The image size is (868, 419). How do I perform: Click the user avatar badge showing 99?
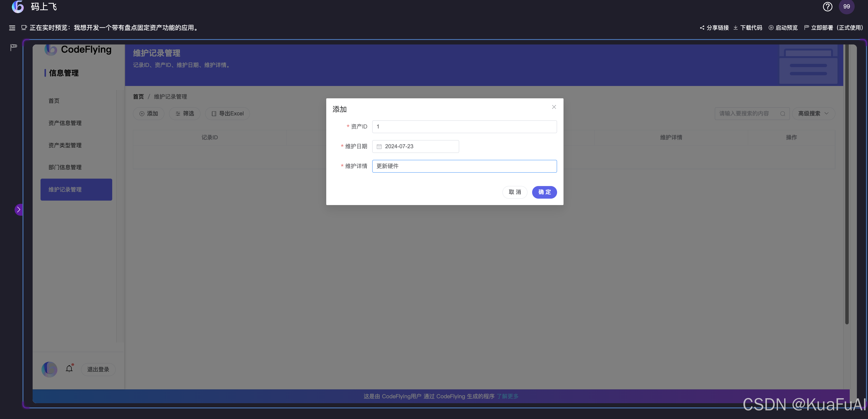click(846, 7)
